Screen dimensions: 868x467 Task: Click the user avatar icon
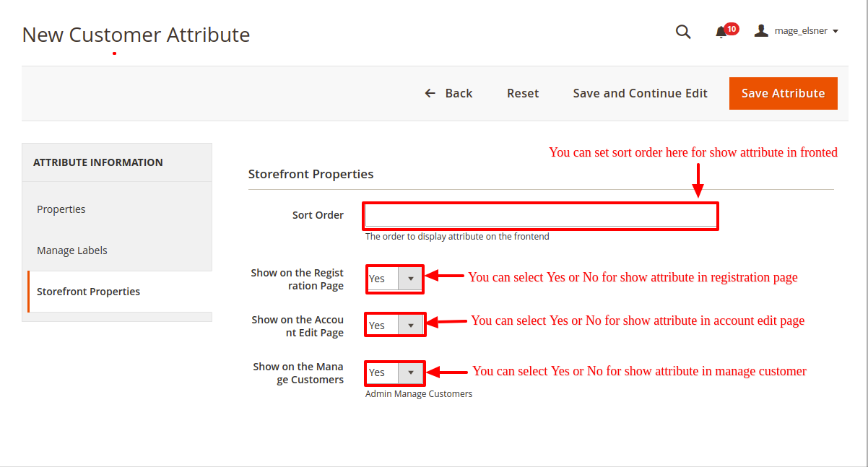761,31
